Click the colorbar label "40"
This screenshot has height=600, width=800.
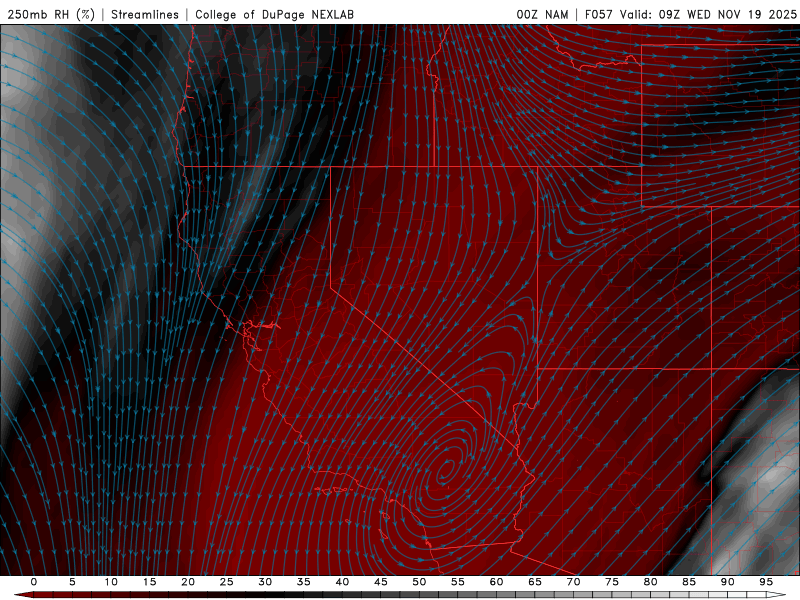pos(342,582)
